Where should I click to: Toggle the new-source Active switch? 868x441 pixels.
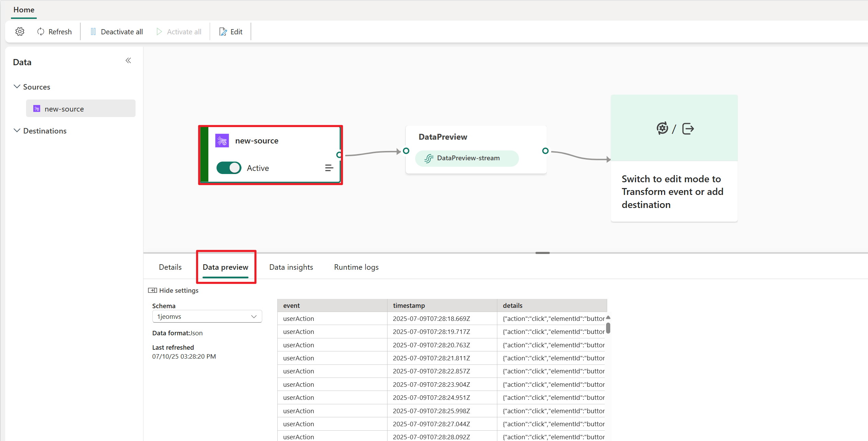pyautogui.click(x=229, y=168)
